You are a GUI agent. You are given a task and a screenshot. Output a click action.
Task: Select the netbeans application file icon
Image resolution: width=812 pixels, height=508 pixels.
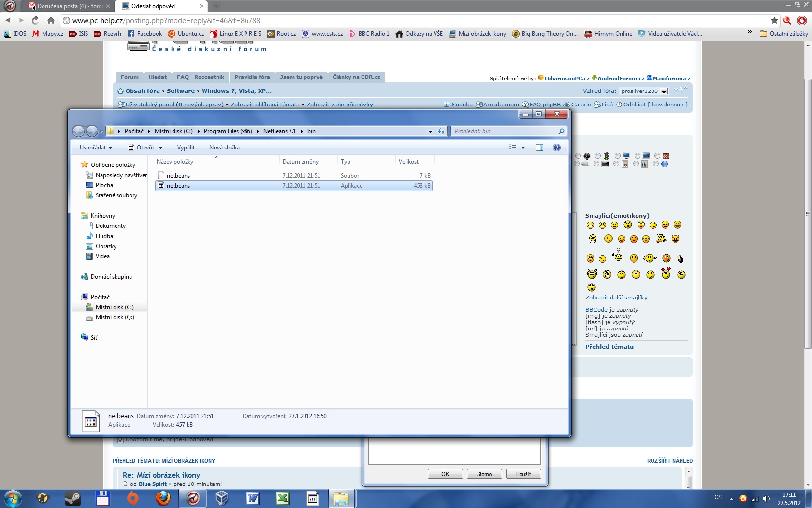[x=161, y=186]
